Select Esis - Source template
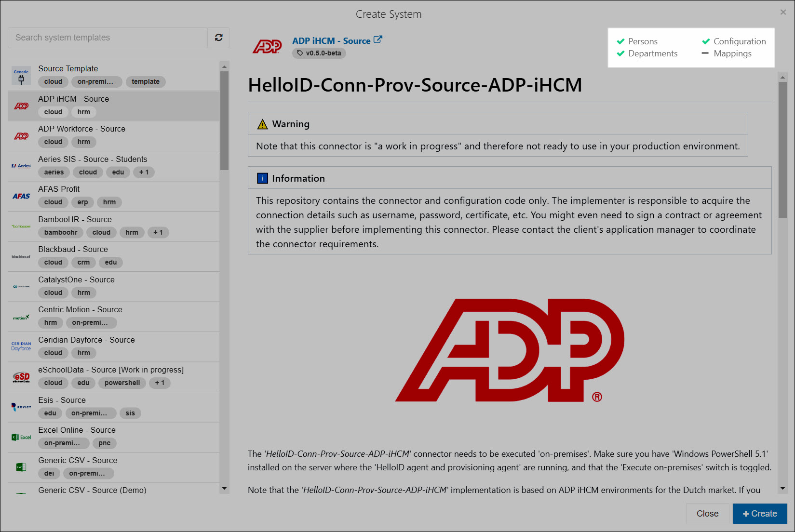The height and width of the screenshot is (532, 795). coord(113,407)
